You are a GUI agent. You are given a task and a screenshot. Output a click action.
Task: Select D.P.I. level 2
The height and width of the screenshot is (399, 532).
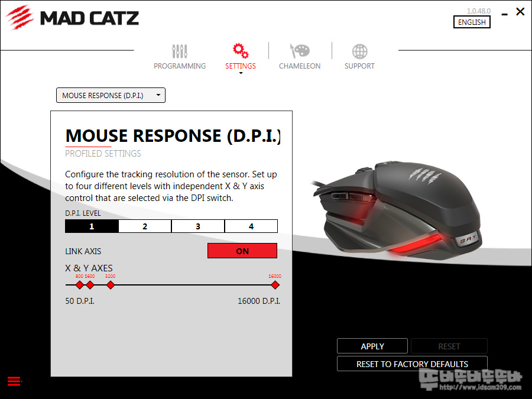click(145, 226)
